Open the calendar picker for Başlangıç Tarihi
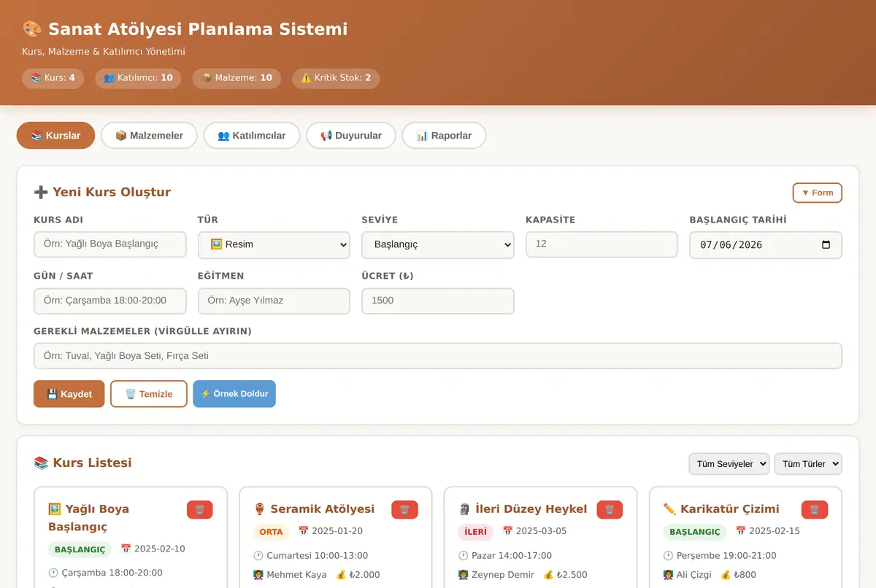 click(826, 245)
